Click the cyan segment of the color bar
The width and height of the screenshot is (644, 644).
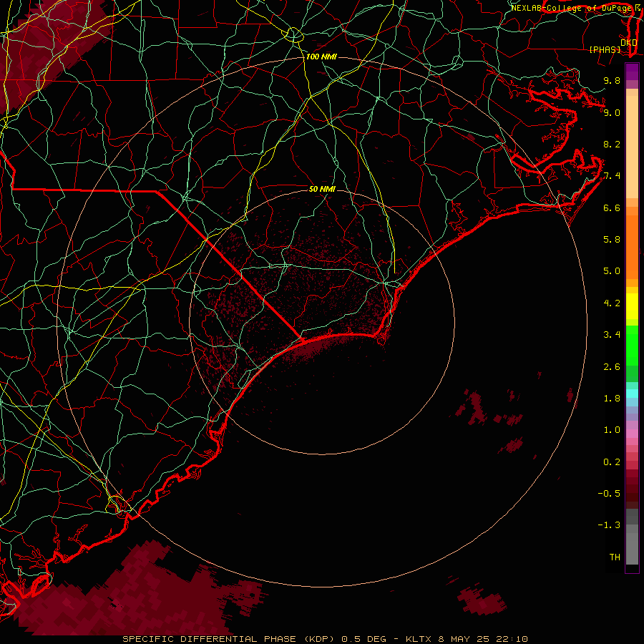point(632,394)
